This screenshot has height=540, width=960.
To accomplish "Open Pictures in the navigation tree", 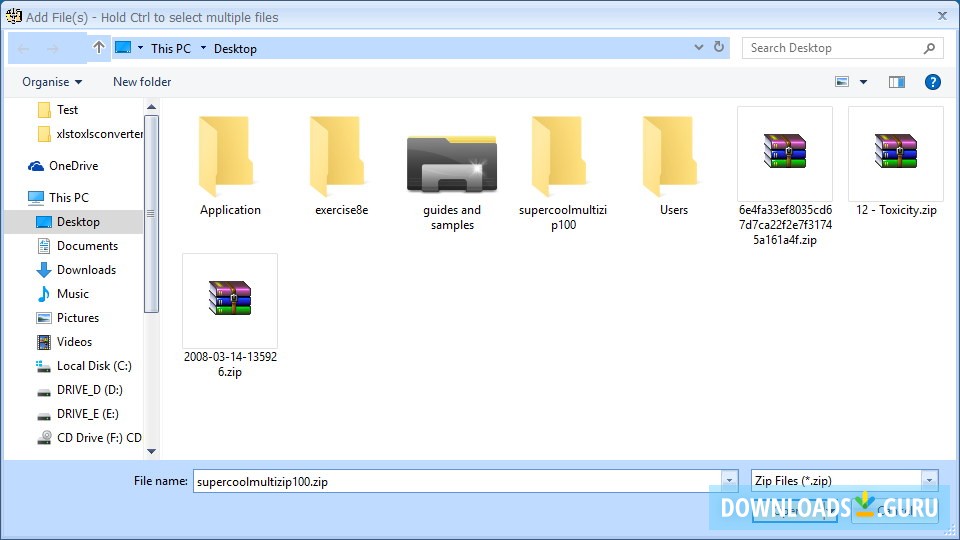I will (x=67, y=318).
